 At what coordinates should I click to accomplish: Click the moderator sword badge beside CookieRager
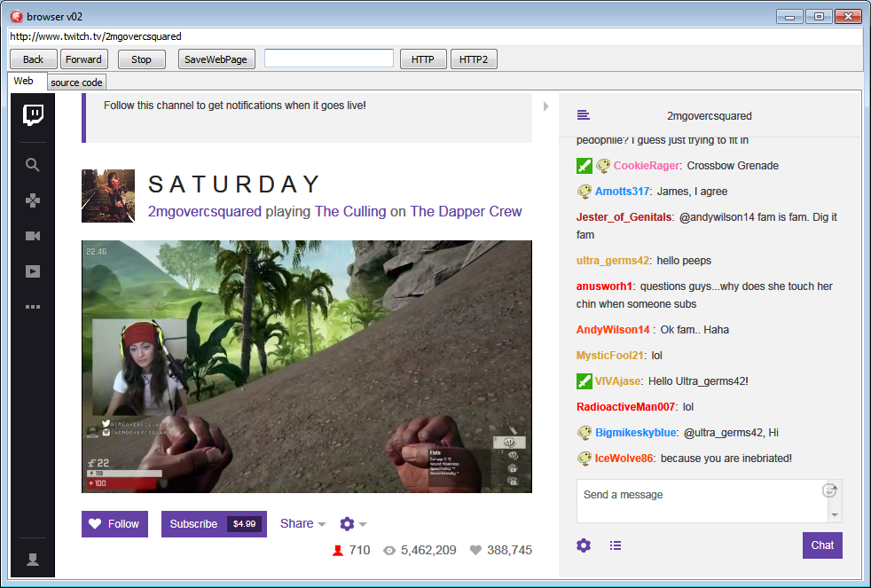coord(585,166)
